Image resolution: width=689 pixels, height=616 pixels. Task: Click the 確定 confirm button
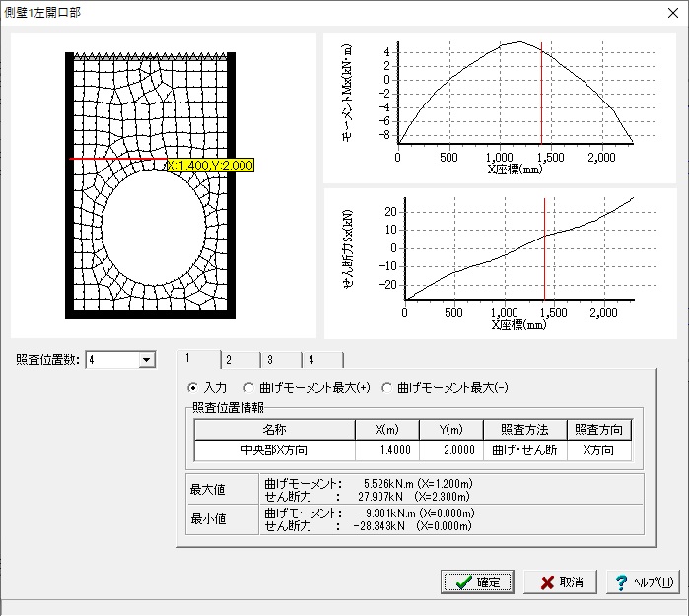click(477, 582)
